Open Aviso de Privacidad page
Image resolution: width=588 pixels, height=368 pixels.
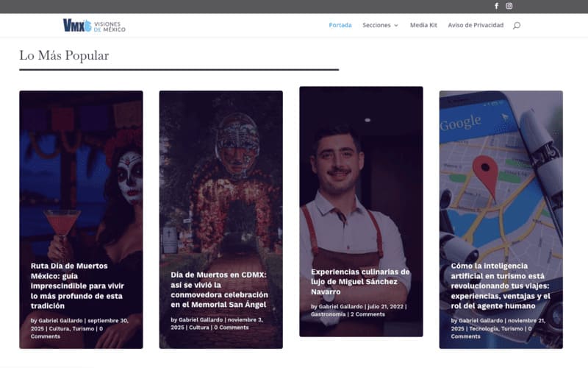click(x=476, y=25)
